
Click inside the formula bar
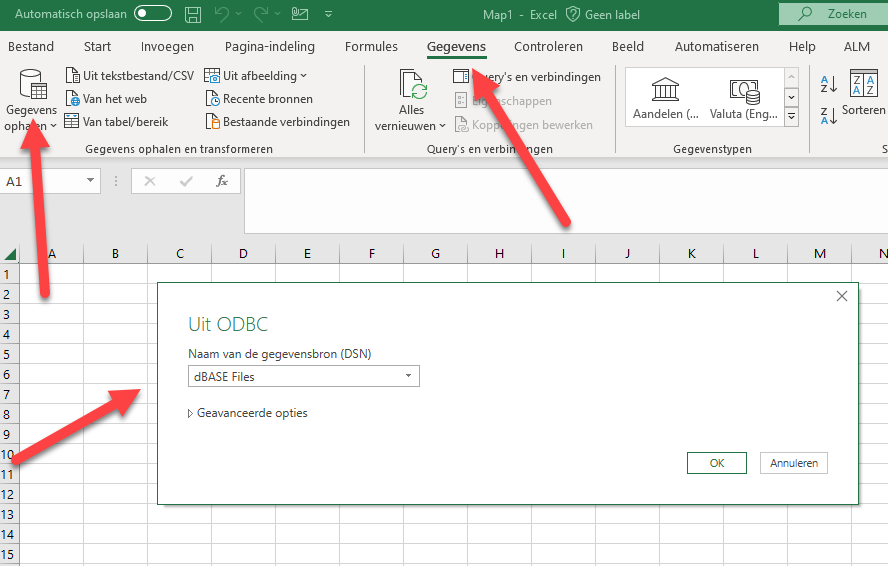pos(566,201)
